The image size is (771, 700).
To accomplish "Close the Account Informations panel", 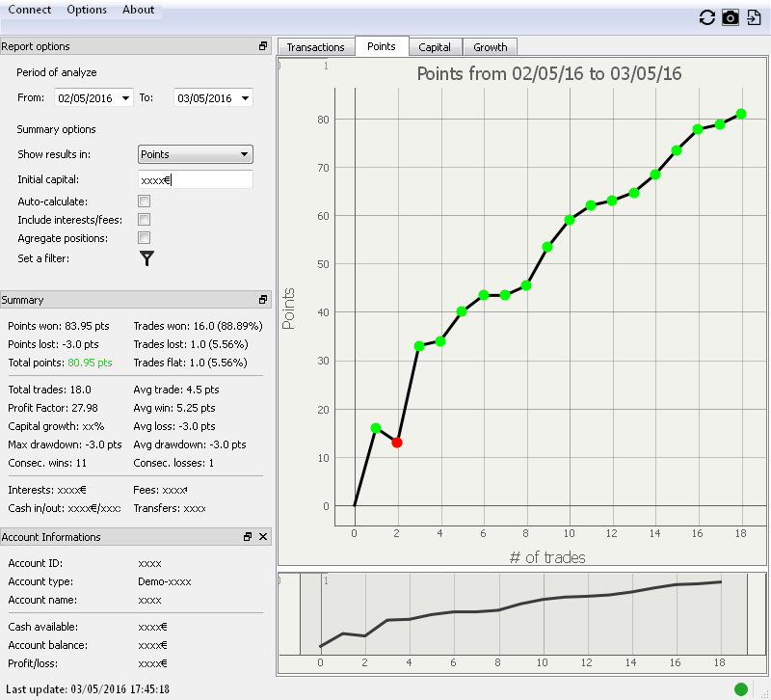I will [x=263, y=537].
